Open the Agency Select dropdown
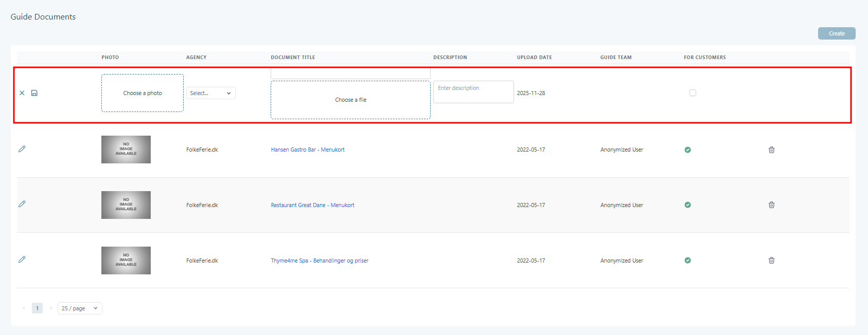The image size is (868, 335). coord(210,93)
